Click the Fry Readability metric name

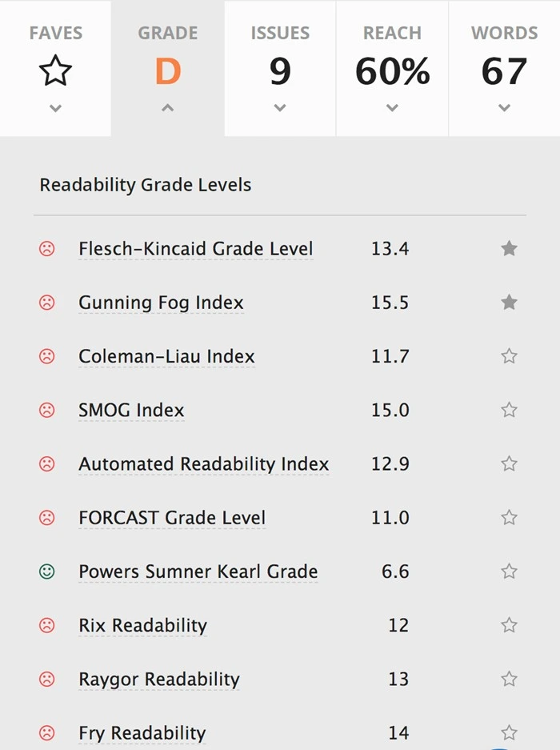tap(142, 733)
